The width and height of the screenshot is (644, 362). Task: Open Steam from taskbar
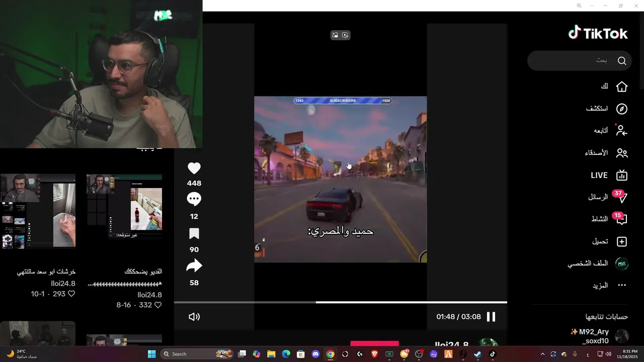477,354
